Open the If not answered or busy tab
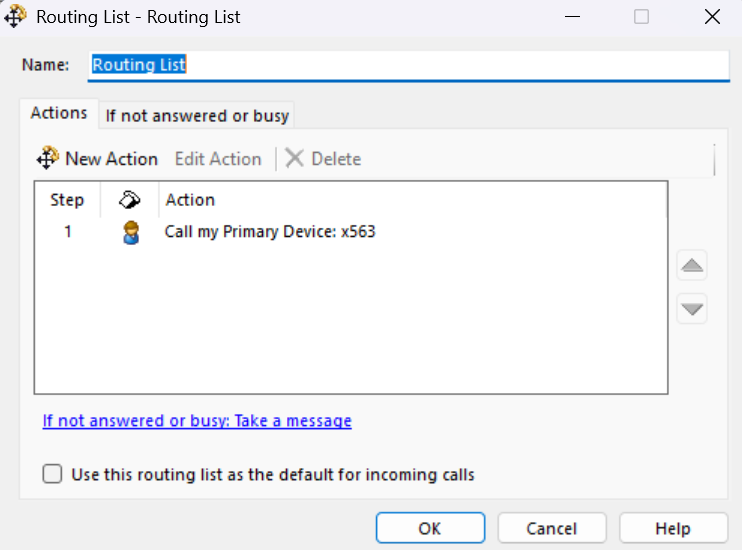 coord(197,116)
